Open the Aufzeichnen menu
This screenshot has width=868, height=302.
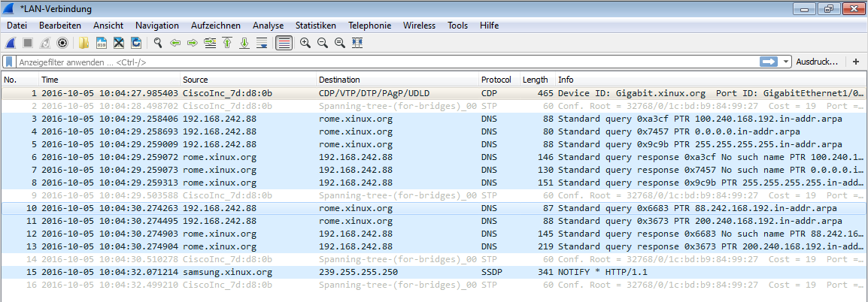216,26
